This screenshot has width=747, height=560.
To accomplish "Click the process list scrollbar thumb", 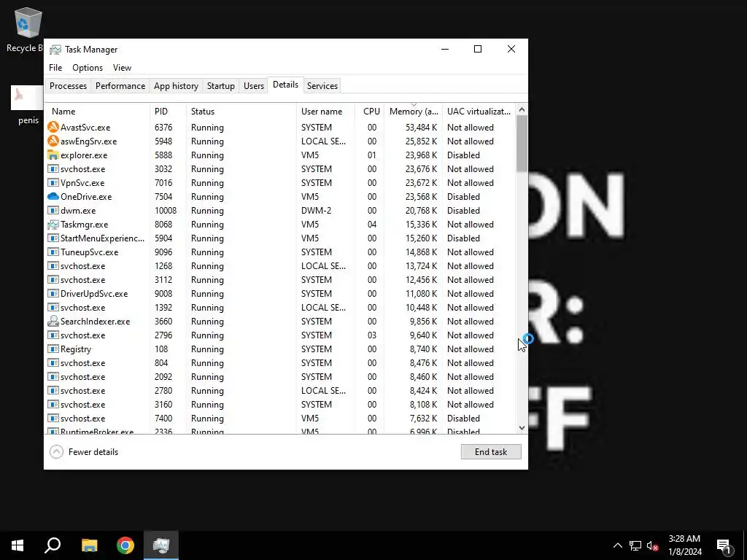I will click(x=522, y=144).
